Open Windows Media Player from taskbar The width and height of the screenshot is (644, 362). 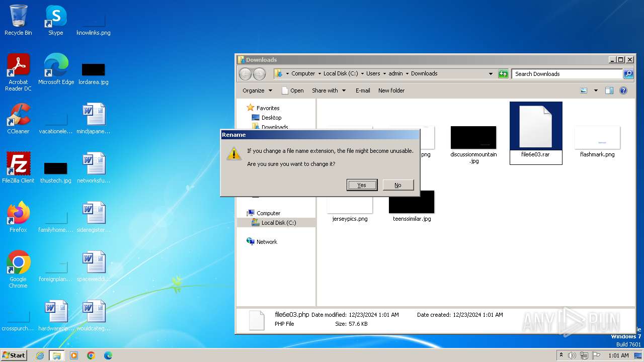coord(74,355)
